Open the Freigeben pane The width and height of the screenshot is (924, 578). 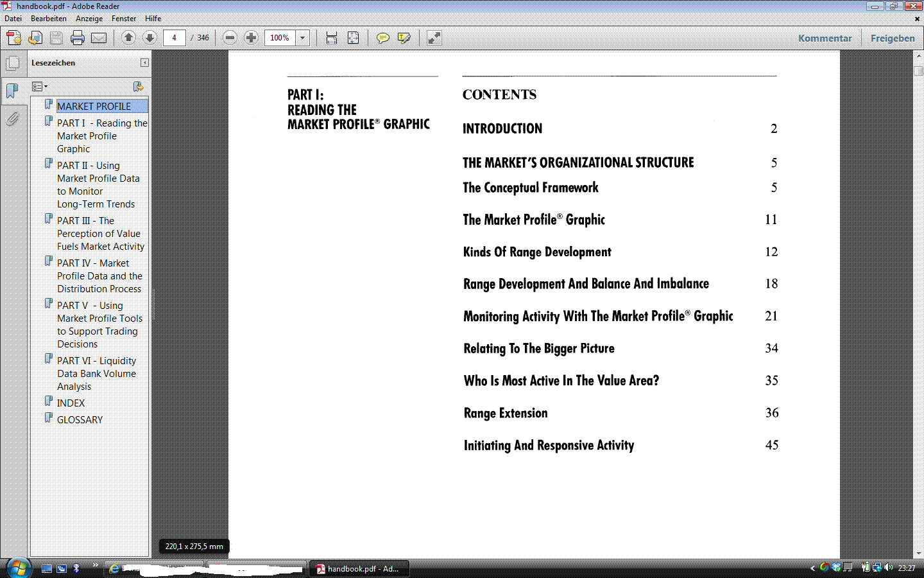(893, 39)
